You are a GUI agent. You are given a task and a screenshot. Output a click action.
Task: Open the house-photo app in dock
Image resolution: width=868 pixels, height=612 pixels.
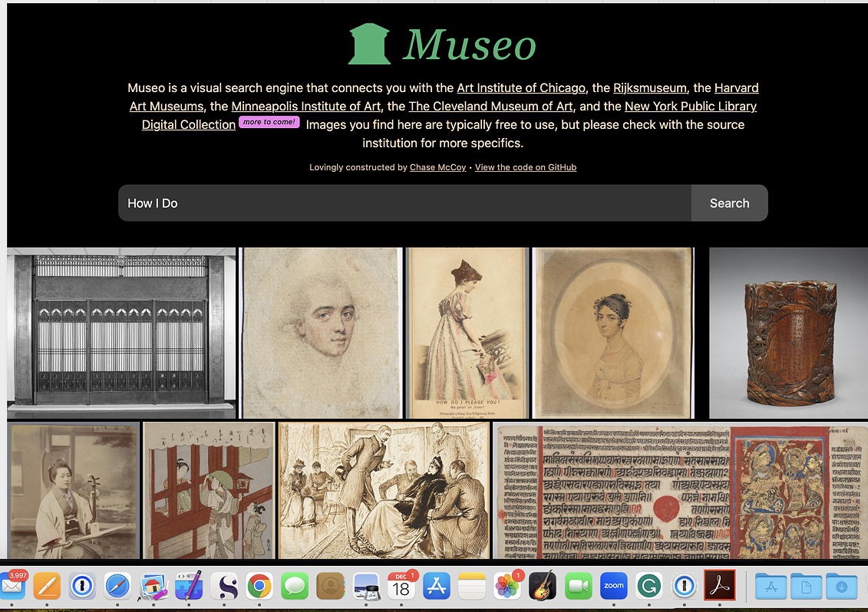[153, 586]
